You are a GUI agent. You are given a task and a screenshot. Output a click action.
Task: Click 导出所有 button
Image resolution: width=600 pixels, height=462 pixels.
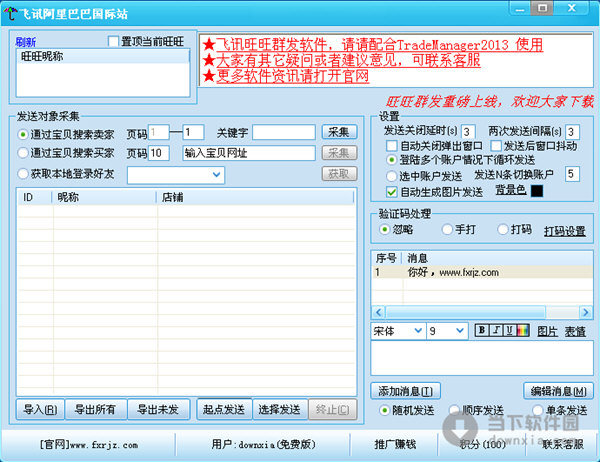95,410
